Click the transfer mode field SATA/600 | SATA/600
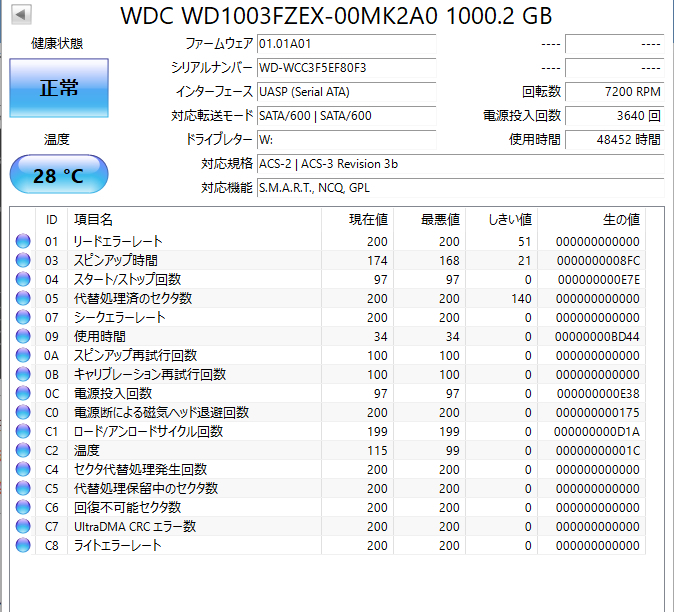674x612 pixels. [346, 116]
